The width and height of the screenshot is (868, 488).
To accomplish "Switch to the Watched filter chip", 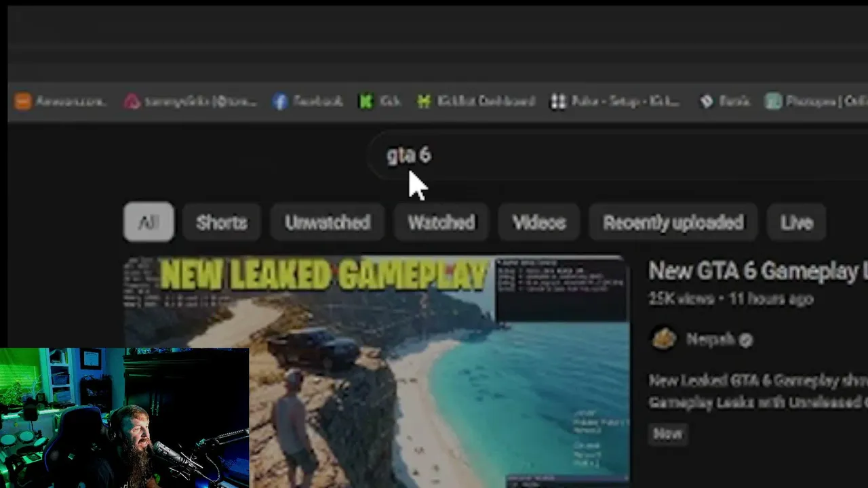I will click(x=441, y=222).
